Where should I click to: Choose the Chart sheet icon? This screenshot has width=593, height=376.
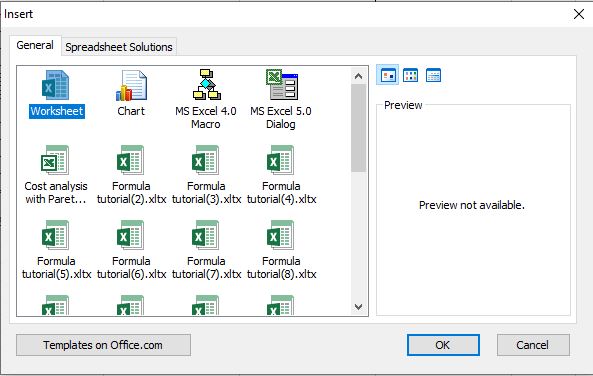pyautogui.click(x=131, y=85)
